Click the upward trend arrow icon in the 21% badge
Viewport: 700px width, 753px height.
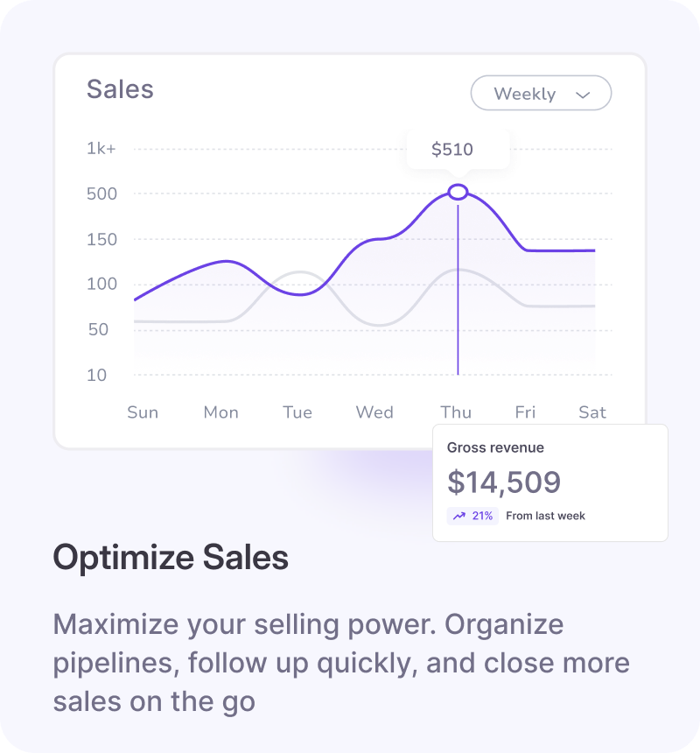pyautogui.click(x=458, y=516)
